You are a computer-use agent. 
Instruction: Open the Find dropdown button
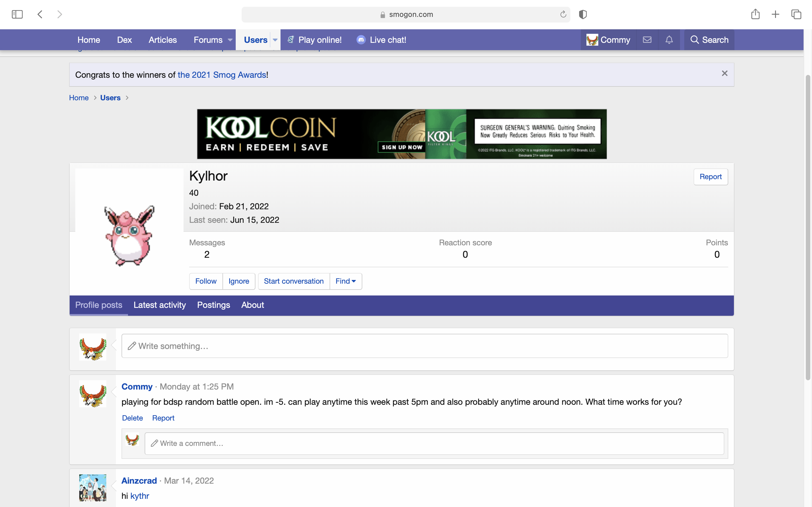346,281
